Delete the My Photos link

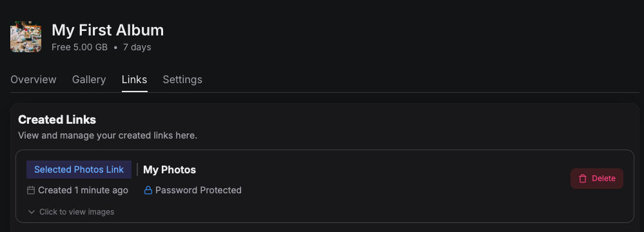[597, 179]
